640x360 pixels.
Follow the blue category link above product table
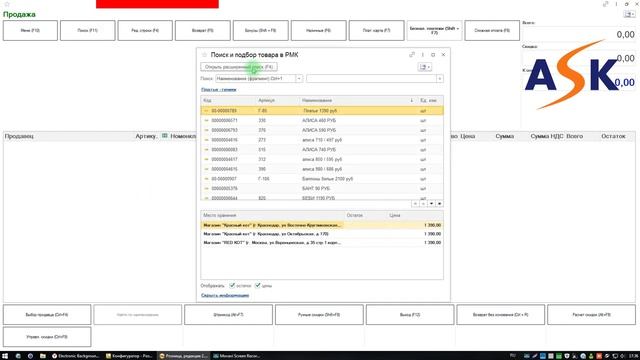click(x=219, y=89)
